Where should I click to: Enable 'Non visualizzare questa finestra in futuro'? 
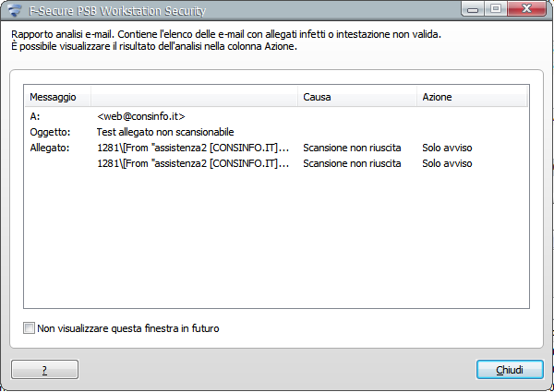(30, 327)
